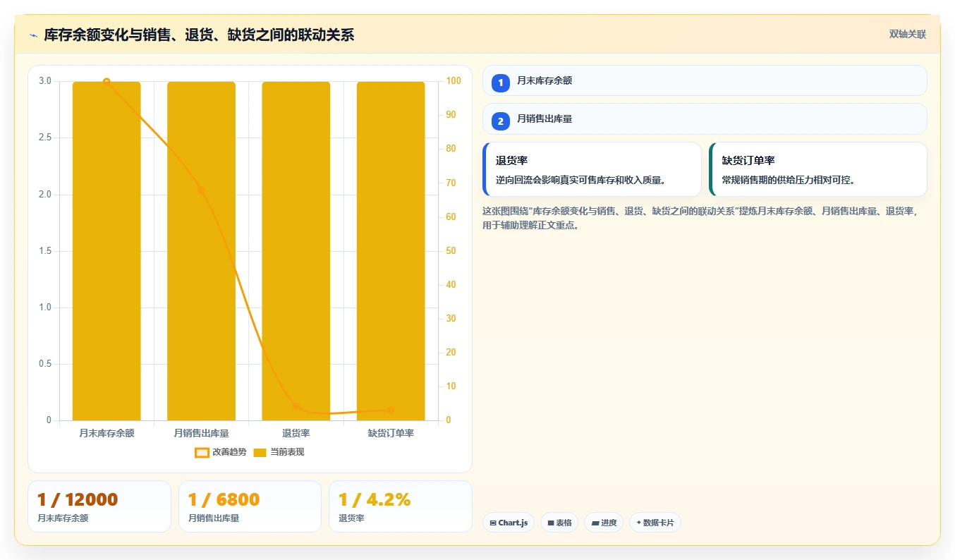
Task: Click the 1 / 6800 stat card
Action: [250, 506]
